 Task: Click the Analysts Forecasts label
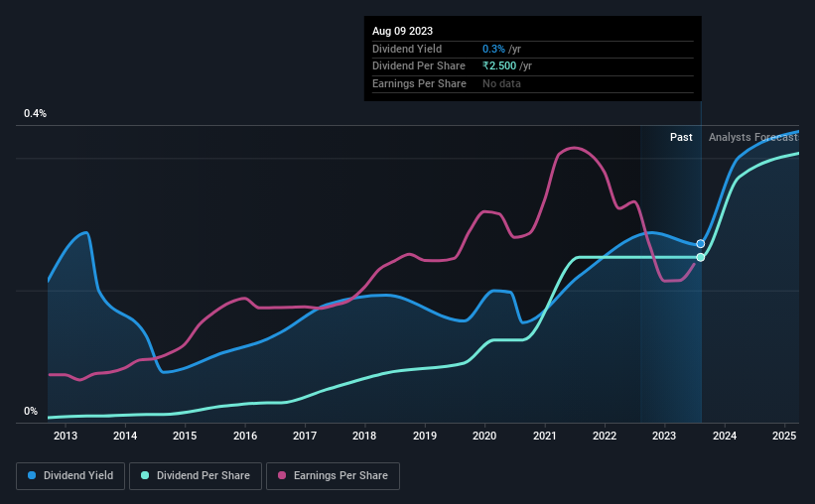point(753,137)
